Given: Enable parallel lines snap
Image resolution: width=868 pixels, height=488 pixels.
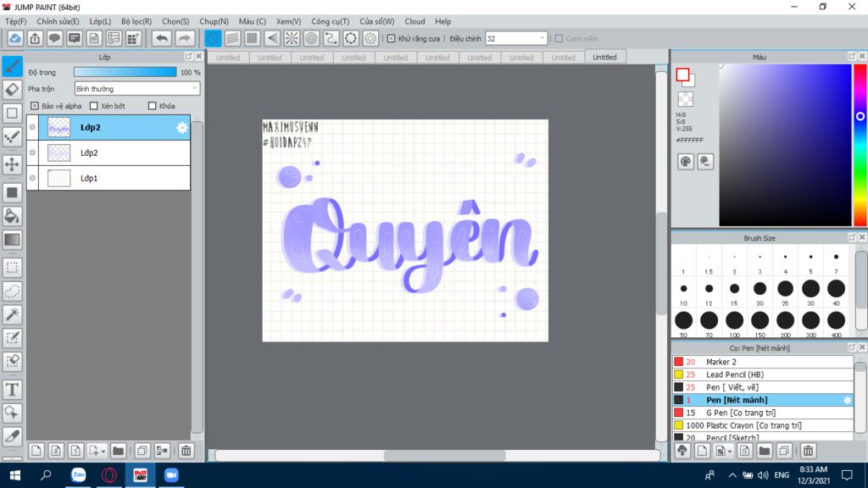Looking at the screenshot, I should point(232,38).
